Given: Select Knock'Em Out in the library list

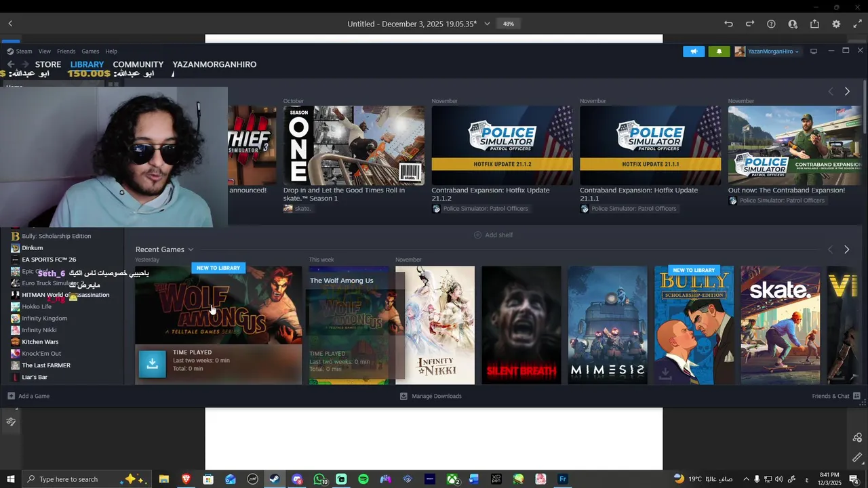Looking at the screenshot, I should (x=41, y=354).
